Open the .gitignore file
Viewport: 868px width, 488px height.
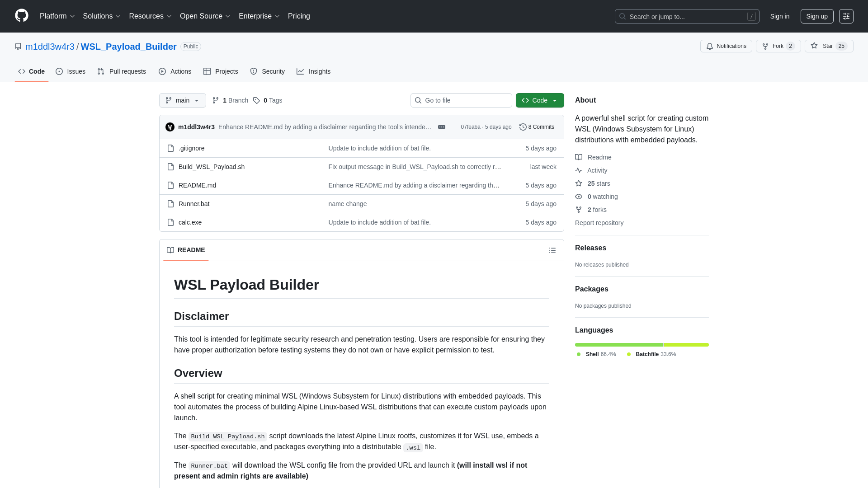191,148
